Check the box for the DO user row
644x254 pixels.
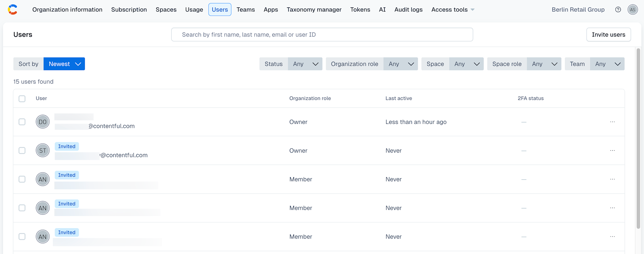22,122
